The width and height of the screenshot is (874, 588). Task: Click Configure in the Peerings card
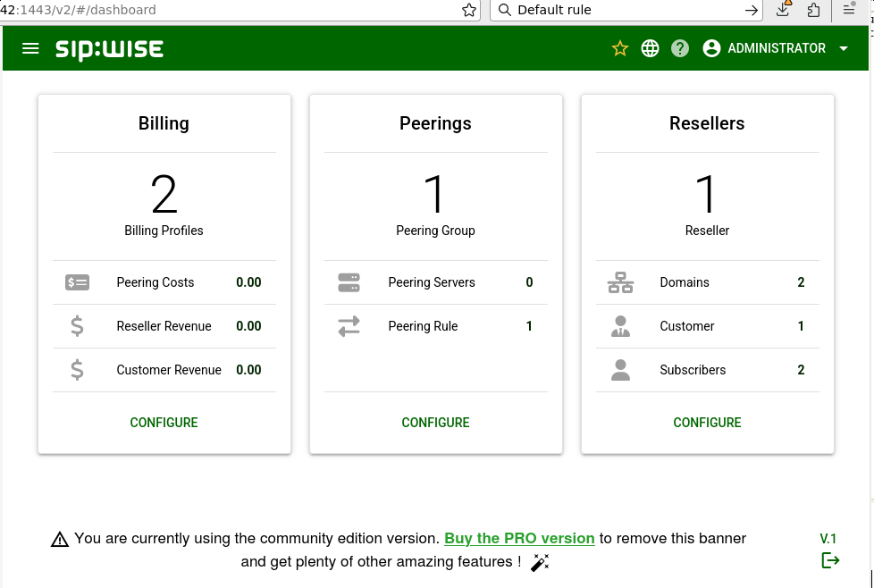[435, 423]
